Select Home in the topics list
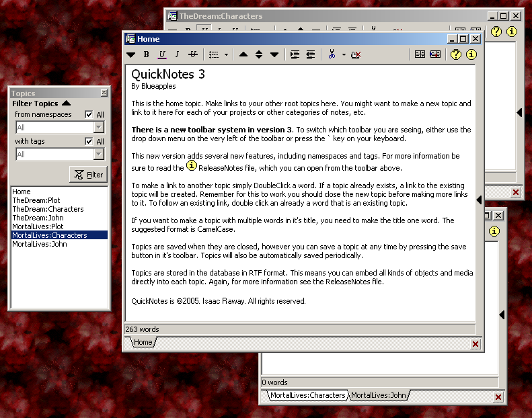Screen dimensions: 532x418 [59, 192]
